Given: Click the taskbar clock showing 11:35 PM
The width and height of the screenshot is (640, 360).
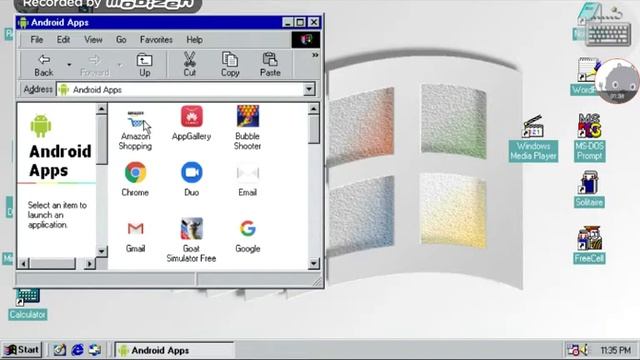Looking at the screenshot, I should point(616,350).
